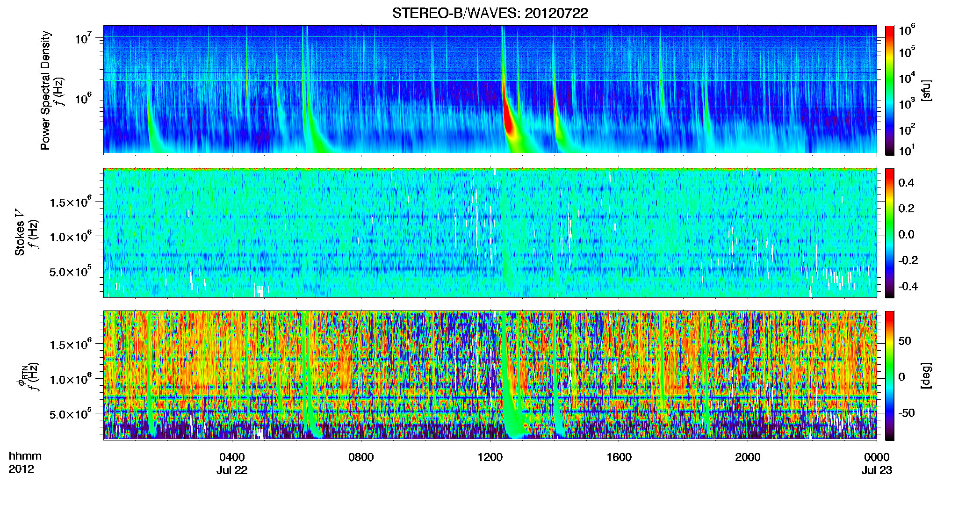Click the 0.2 label on Stokes V color bar
This screenshot has height=505, width=980.
(907, 209)
